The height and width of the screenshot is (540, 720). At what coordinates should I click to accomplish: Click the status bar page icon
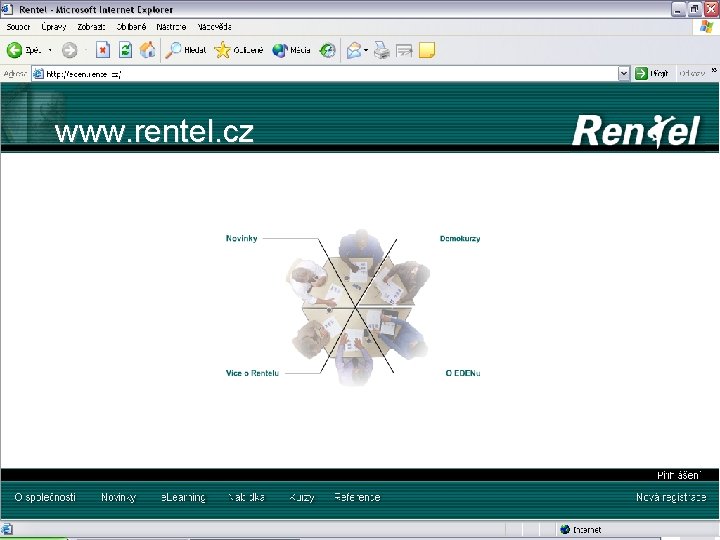point(7,529)
